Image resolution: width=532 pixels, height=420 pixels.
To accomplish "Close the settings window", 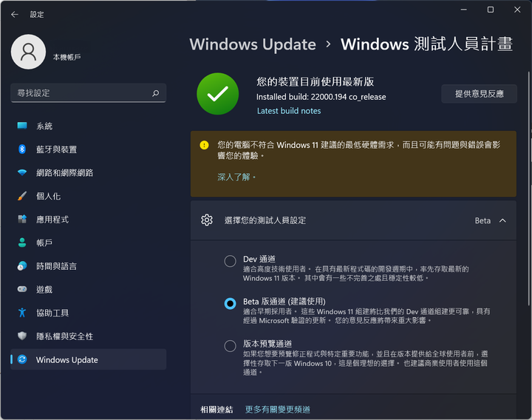I will 517,10.
